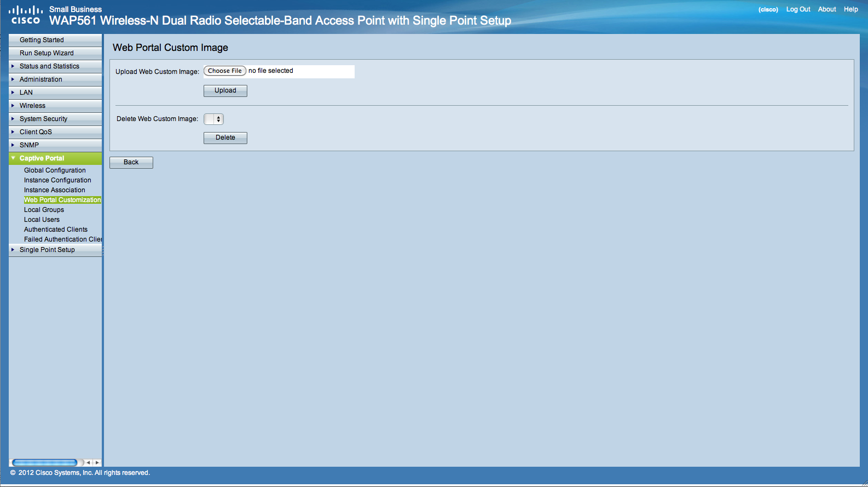Select Web Portal Customization
This screenshot has height=487, width=868.
tap(62, 200)
